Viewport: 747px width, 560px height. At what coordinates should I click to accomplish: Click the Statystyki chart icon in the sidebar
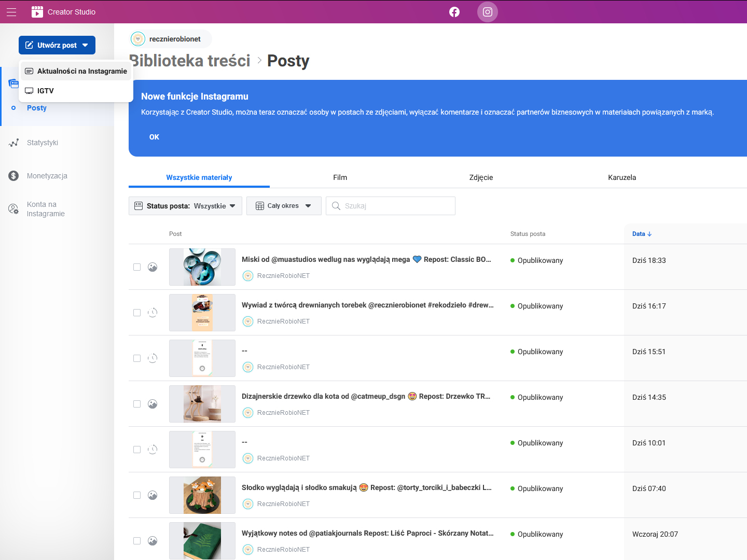tap(13, 143)
